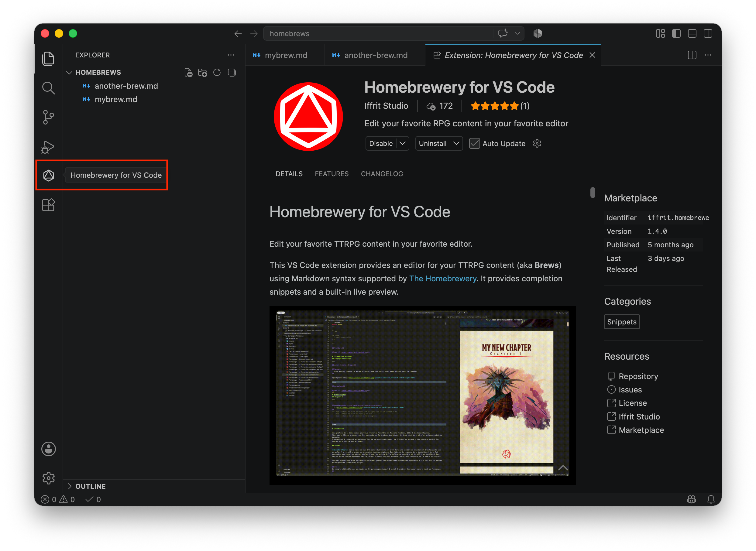Split the editor to the right
Screen dimensions: 756x551
coord(692,55)
